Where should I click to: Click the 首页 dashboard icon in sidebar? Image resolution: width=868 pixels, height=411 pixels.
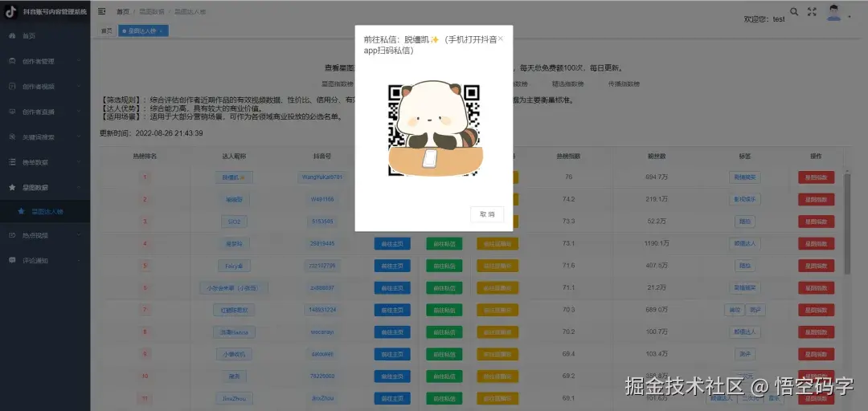(12, 36)
